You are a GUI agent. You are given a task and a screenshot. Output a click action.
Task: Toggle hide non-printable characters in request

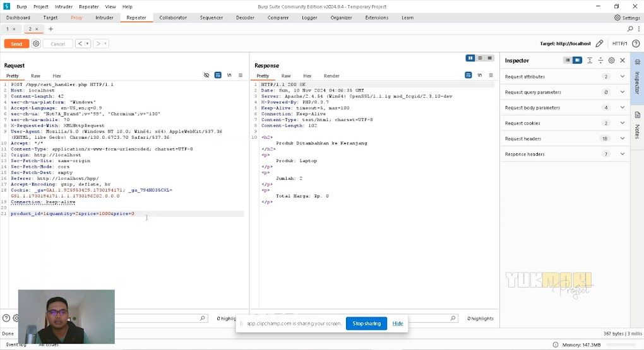point(206,75)
